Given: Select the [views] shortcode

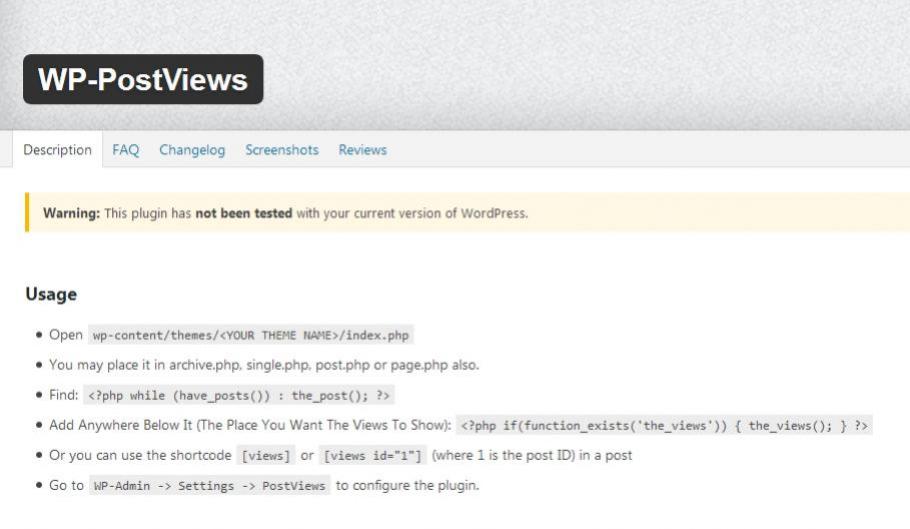Looking at the screenshot, I should point(266,456).
